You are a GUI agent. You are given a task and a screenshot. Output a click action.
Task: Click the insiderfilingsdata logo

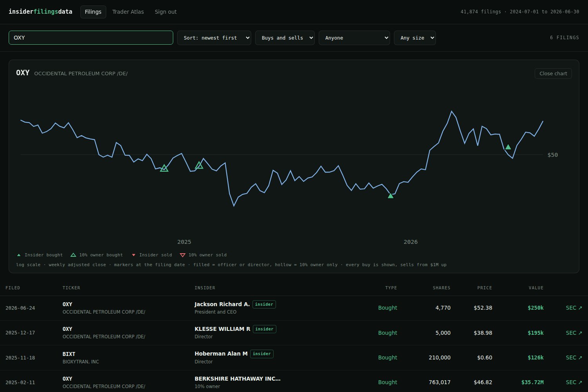click(x=40, y=12)
